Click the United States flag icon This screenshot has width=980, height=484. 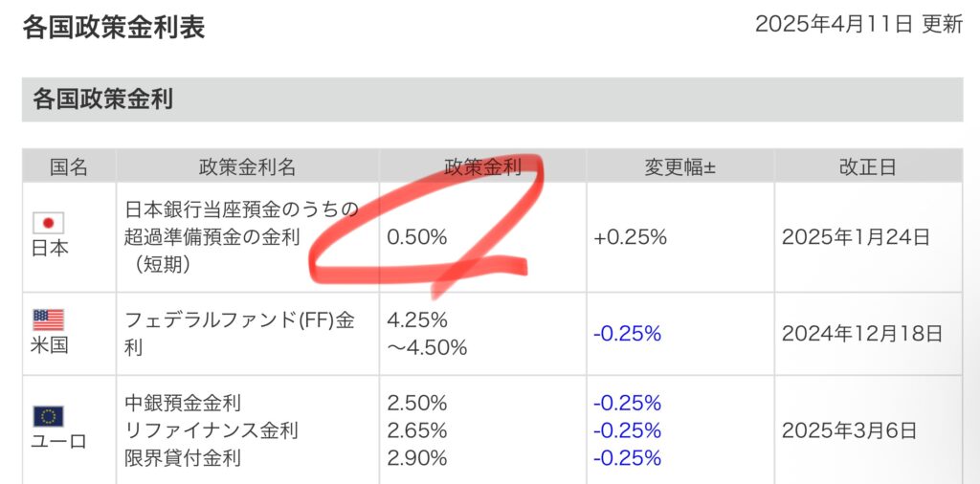[x=48, y=319]
